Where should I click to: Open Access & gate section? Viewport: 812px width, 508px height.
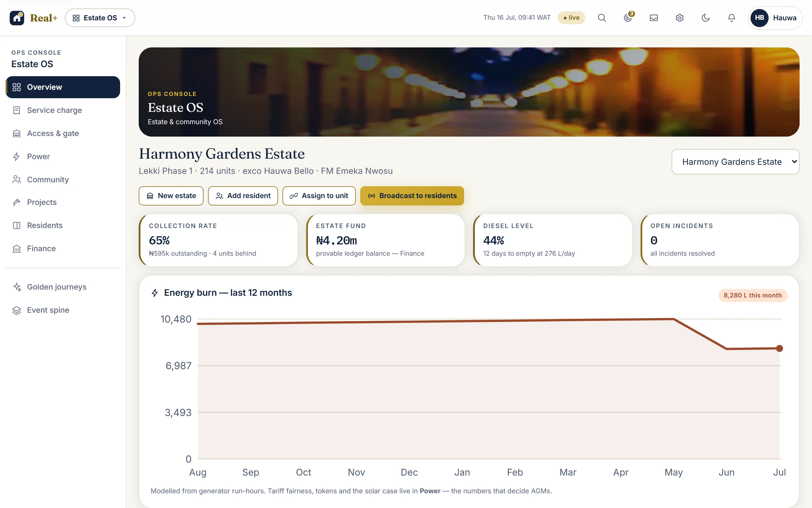tap(63, 133)
